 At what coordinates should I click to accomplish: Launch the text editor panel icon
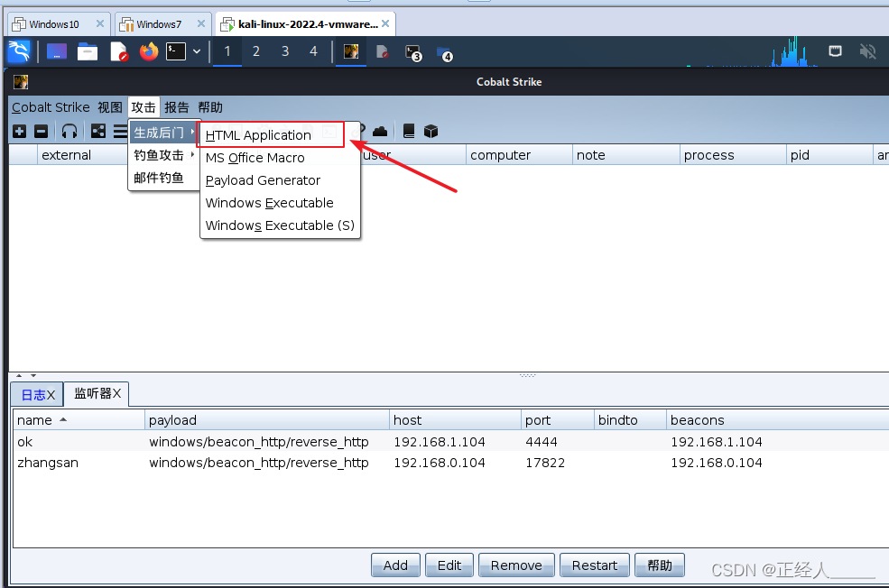[x=118, y=51]
